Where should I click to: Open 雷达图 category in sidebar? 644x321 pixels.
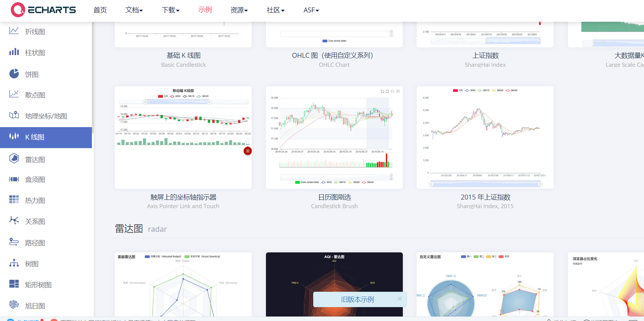tap(46, 159)
